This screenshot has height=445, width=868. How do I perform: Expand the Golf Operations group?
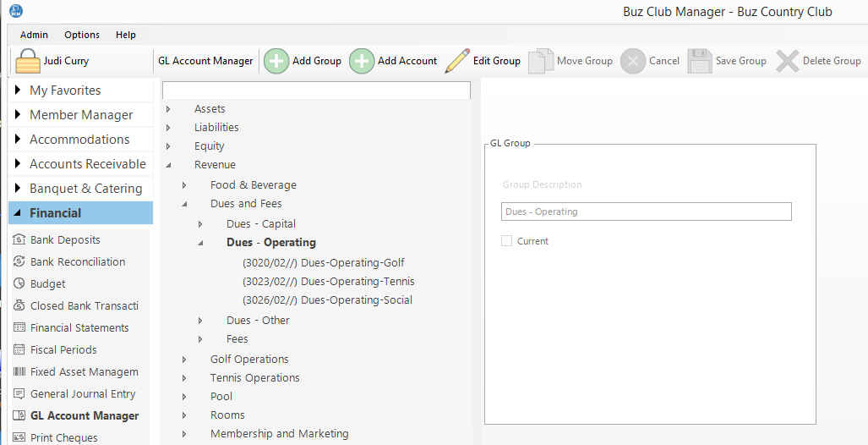(x=184, y=360)
